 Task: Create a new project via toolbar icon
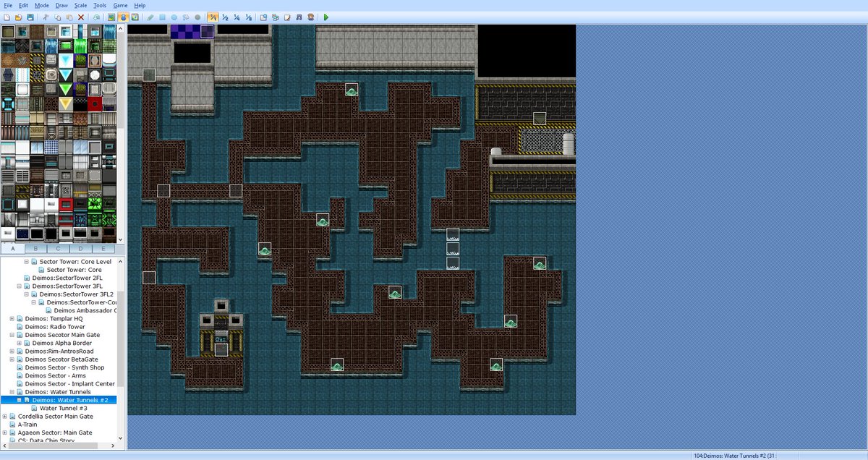tap(6, 17)
